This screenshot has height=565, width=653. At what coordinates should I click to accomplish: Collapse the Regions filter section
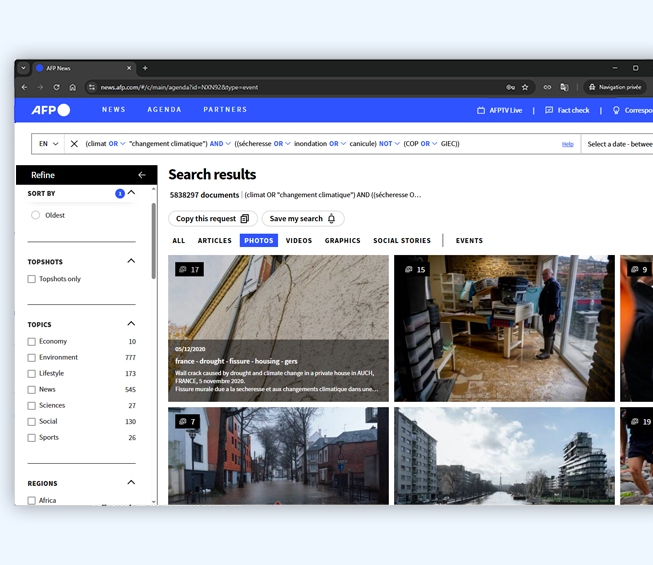click(x=131, y=483)
